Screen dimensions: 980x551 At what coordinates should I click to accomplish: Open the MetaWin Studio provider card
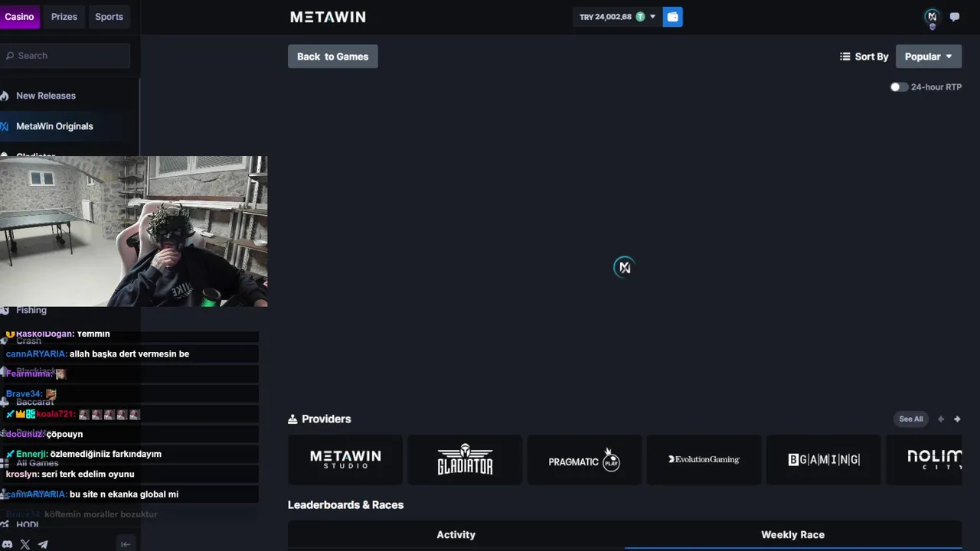[x=345, y=460]
